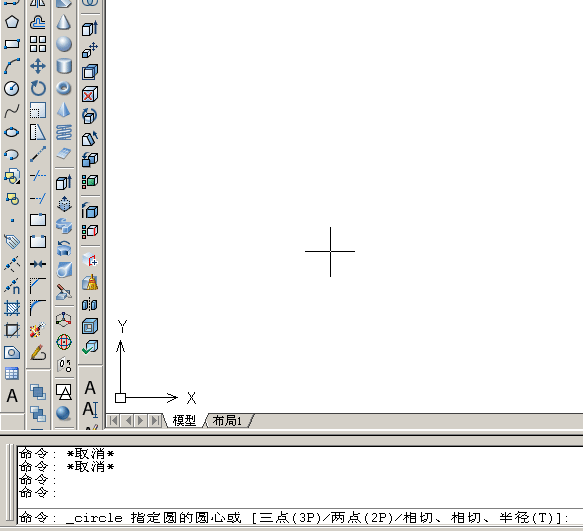Switch to the 布局1 layout tab
Image resolution: width=583 pixels, height=531 pixels.
(x=227, y=421)
